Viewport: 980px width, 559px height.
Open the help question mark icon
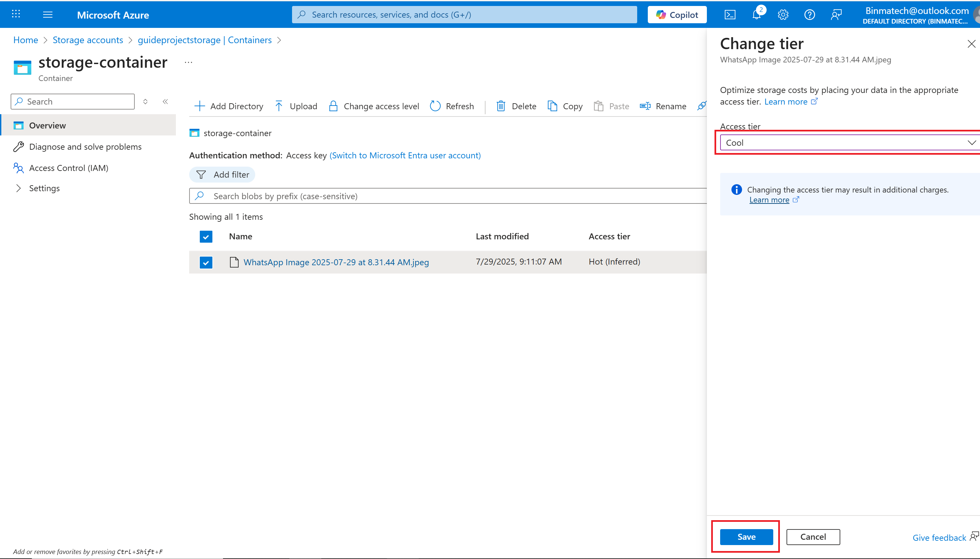click(809, 15)
